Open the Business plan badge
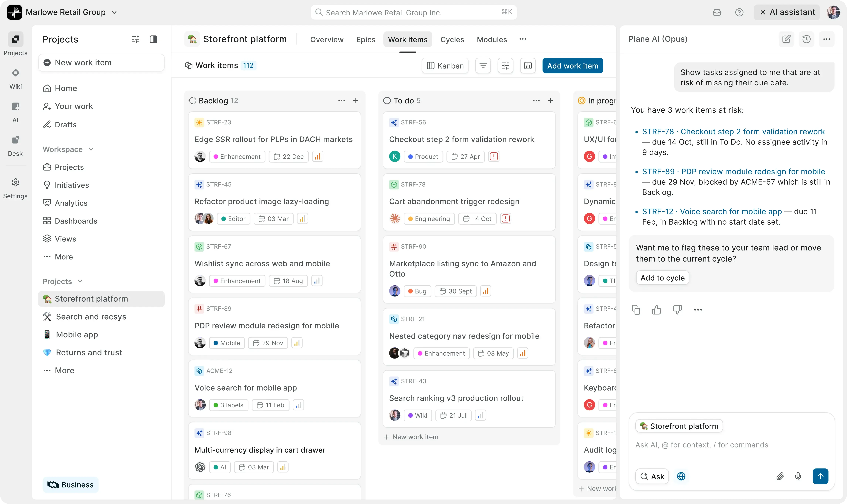Screen dimensions: 847x504 tap(70, 485)
